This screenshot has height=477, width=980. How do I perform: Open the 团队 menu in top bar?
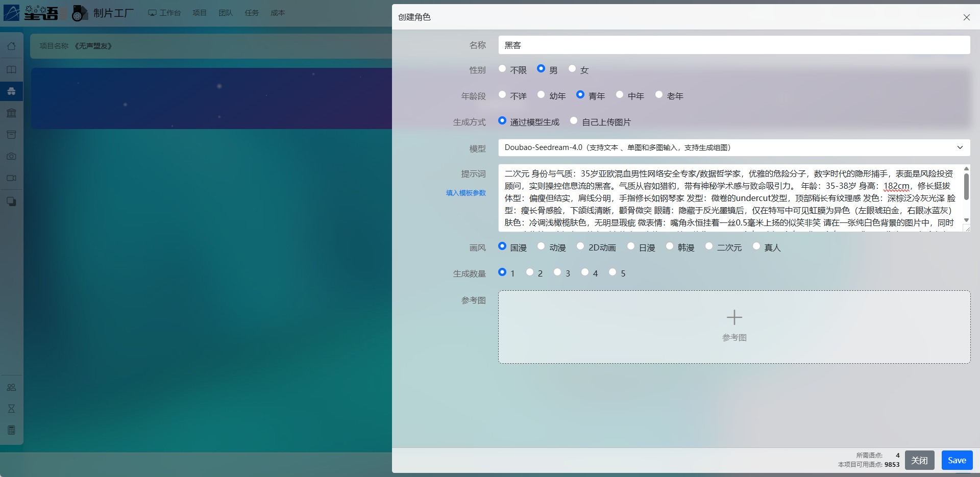pos(226,13)
